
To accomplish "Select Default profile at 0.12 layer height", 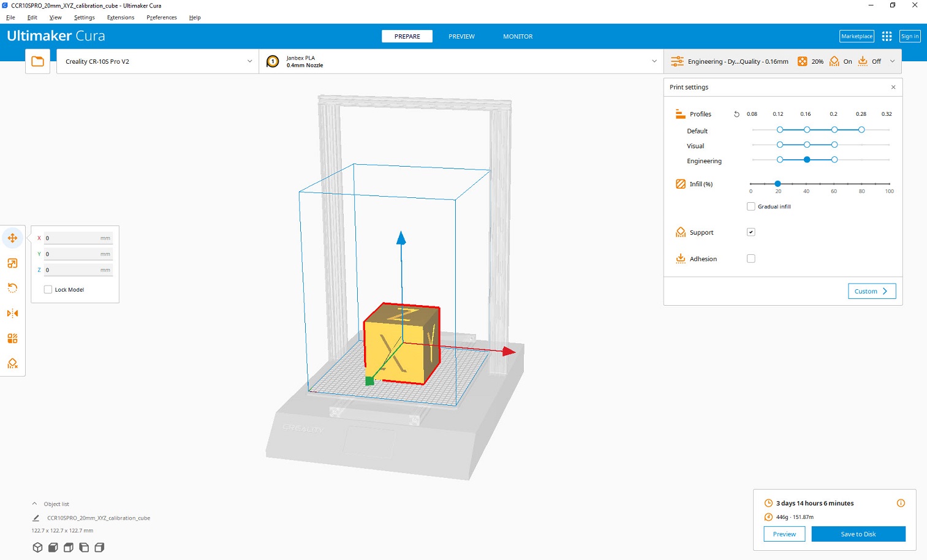I will [779, 130].
